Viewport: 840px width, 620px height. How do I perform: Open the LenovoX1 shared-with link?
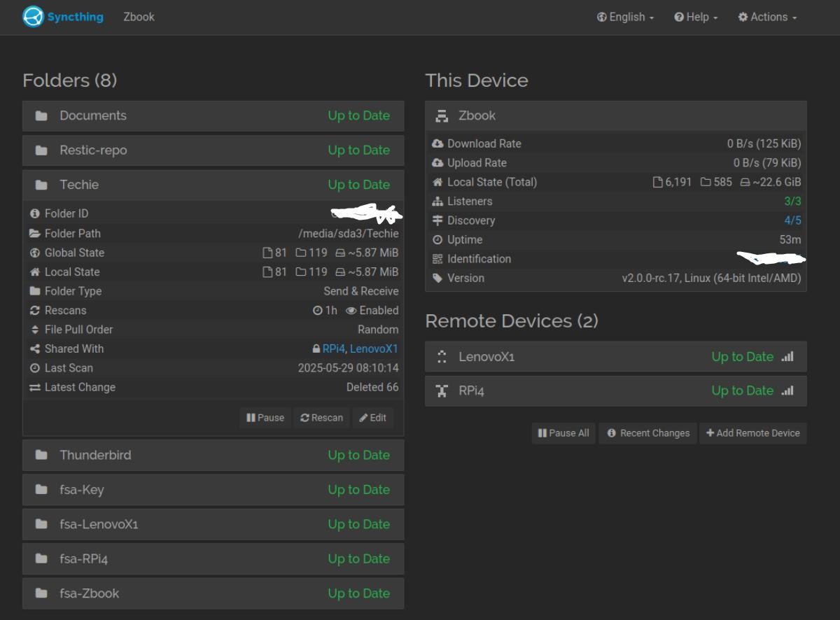(374, 349)
